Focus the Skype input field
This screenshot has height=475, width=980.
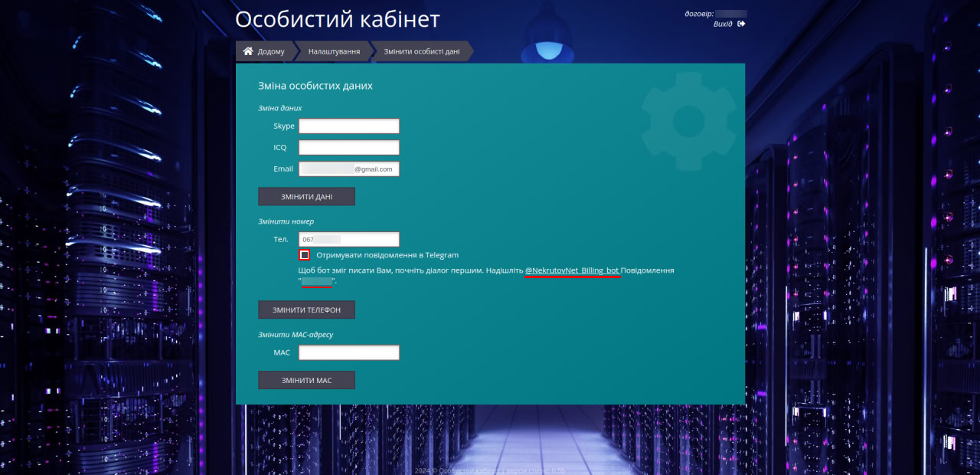348,126
